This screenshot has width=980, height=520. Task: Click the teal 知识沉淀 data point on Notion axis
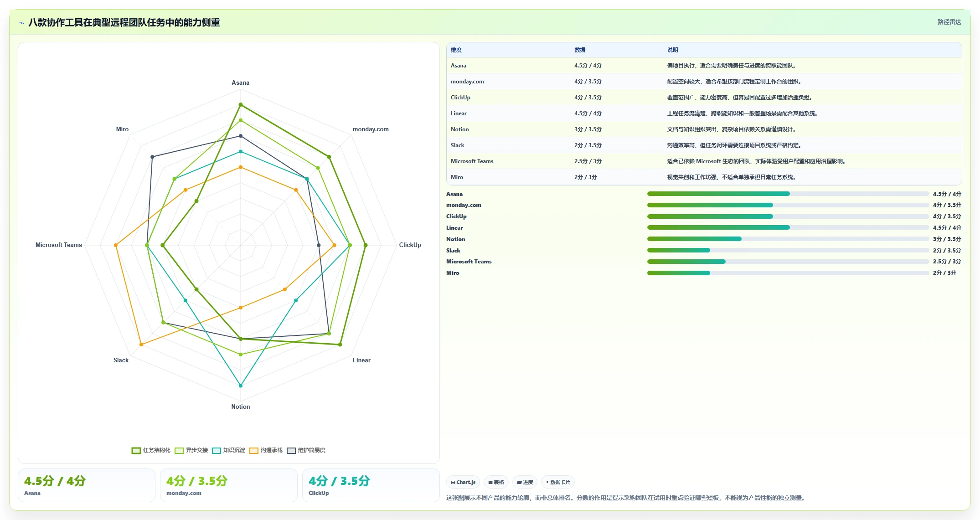[x=241, y=386]
